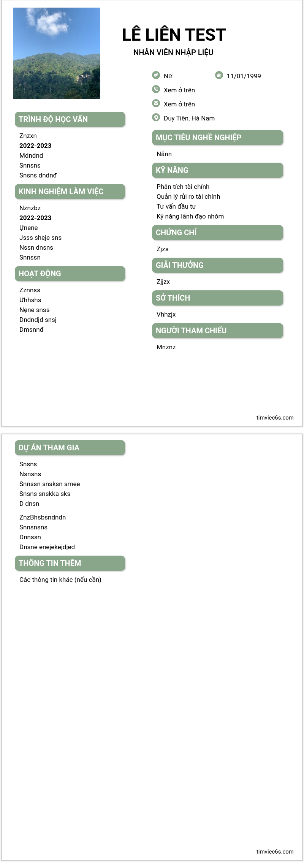Viewport: 304px width, 868px height.
Task: Click the name heading LÊ LIÊN TEST
Action: [x=174, y=35]
